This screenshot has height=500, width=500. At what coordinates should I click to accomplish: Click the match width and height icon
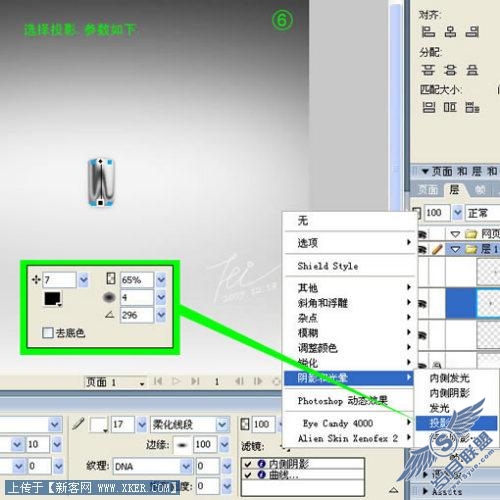(472, 107)
